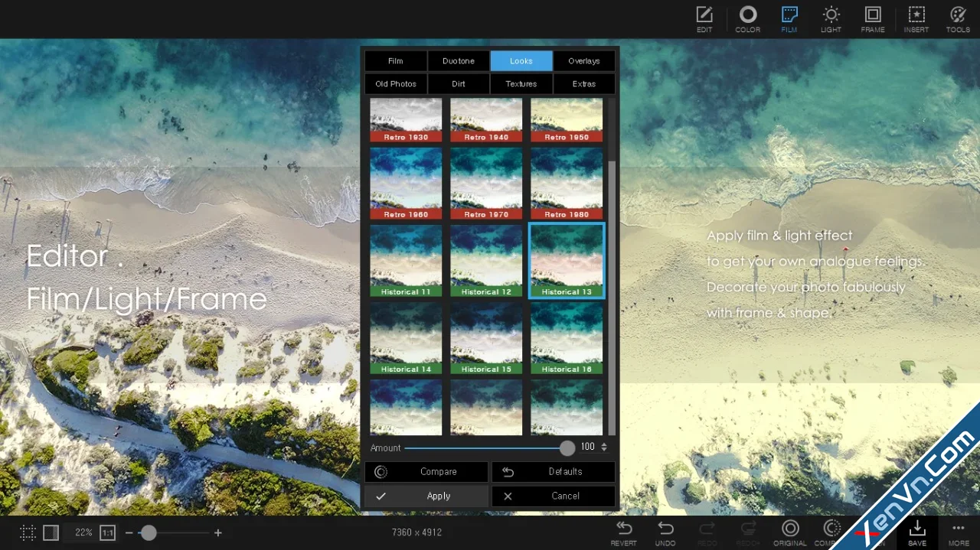Click the zoom in plus icon

(x=218, y=532)
